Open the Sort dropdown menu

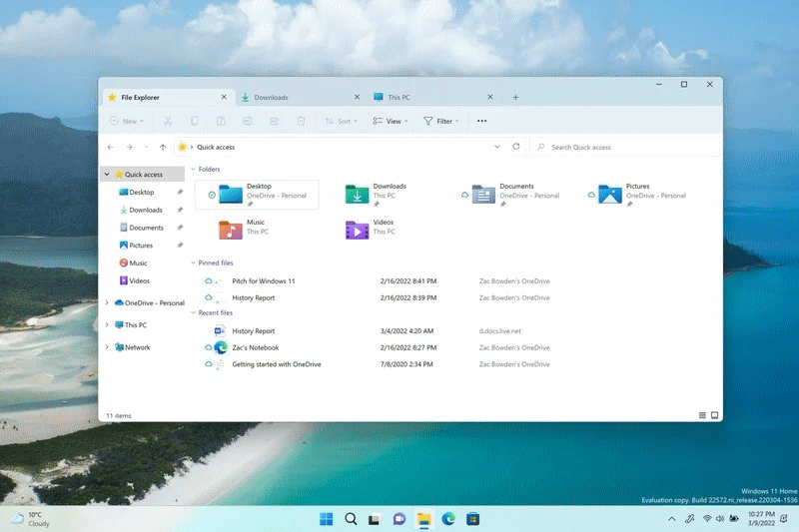tap(341, 121)
